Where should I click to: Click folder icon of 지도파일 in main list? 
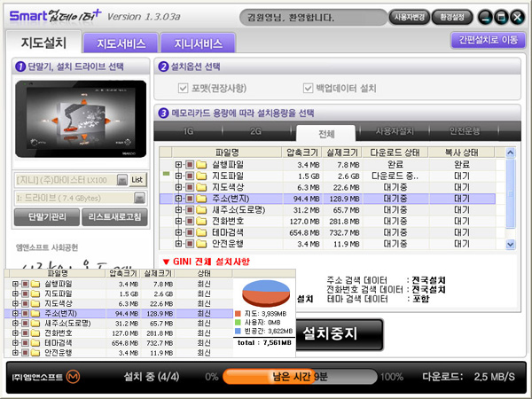coord(201,176)
